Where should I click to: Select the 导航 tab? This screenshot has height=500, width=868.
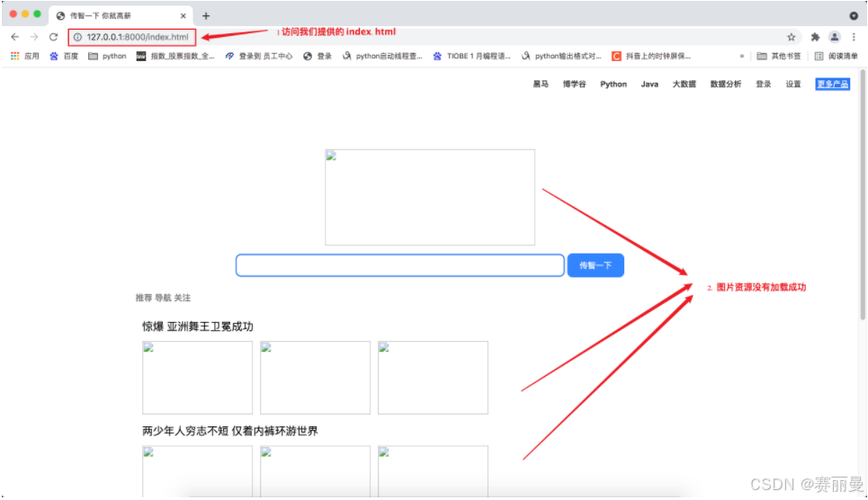click(x=163, y=298)
